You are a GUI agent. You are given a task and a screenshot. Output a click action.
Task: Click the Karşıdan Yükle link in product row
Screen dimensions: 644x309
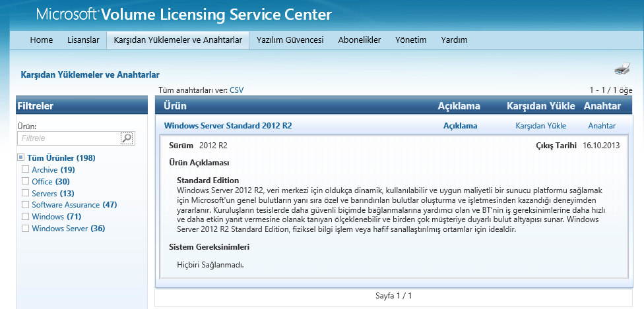pyautogui.click(x=540, y=126)
